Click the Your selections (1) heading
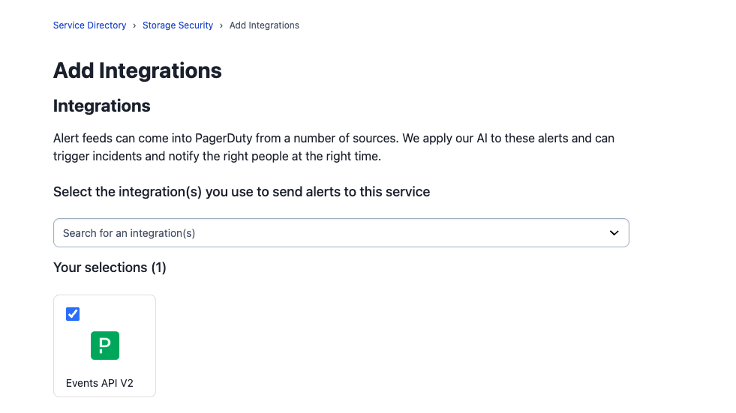Screen dimensions: 736x413 click(110, 268)
